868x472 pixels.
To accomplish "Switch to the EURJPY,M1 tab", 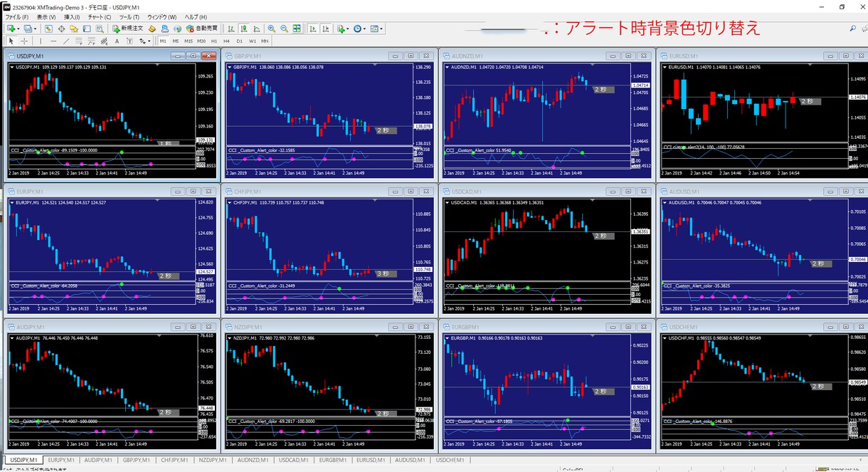I will (x=60, y=461).
